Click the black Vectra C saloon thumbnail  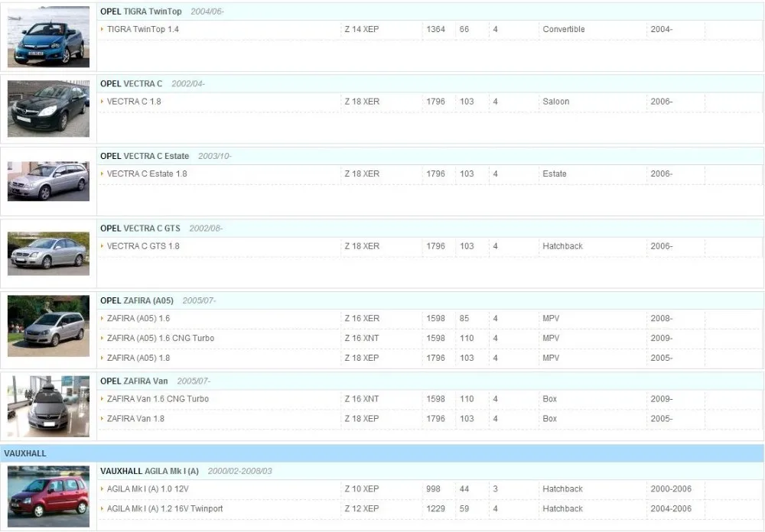click(x=48, y=109)
